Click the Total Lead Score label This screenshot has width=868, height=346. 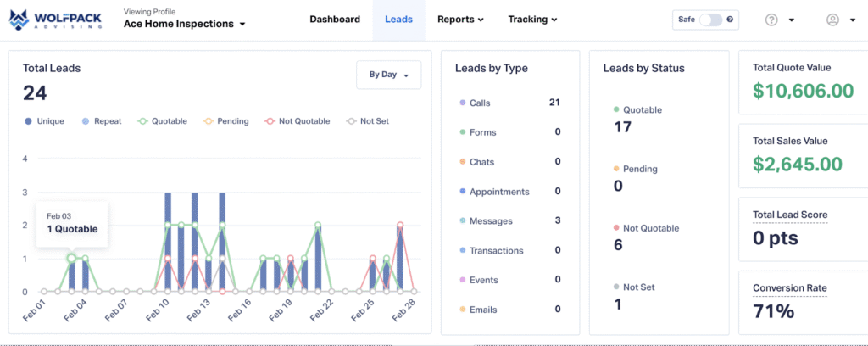(x=790, y=215)
